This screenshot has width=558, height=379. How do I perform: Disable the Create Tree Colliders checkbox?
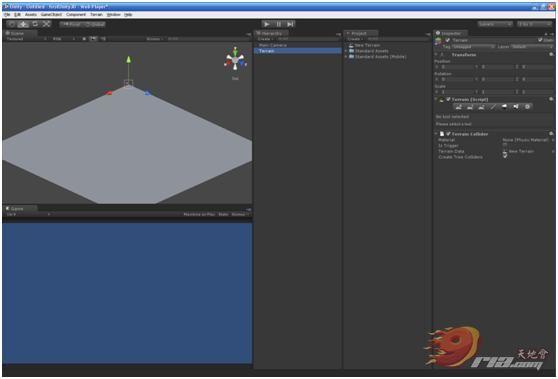[x=505, y=156]
